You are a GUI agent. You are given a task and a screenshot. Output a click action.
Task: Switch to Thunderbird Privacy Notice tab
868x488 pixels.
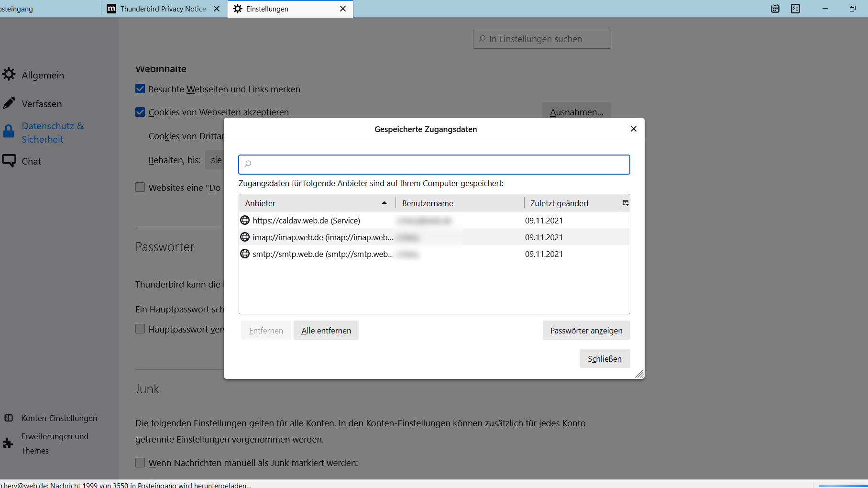pos(163,9)
